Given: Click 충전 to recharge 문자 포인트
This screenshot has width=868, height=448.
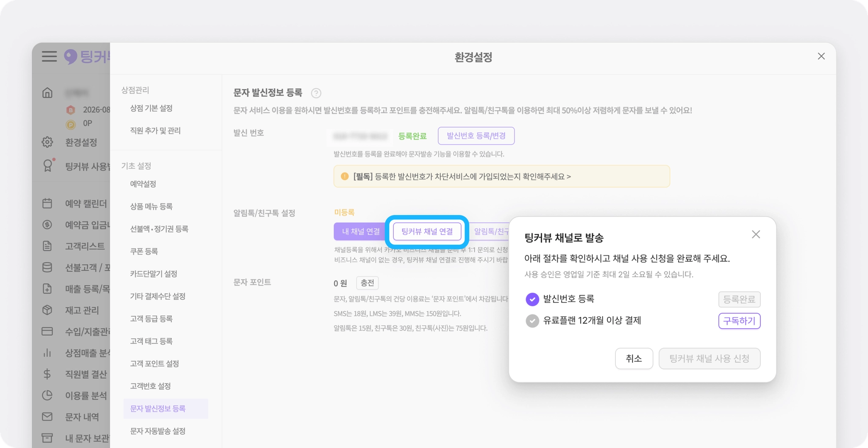Looking at the screenshot, I should coord(367,283).
